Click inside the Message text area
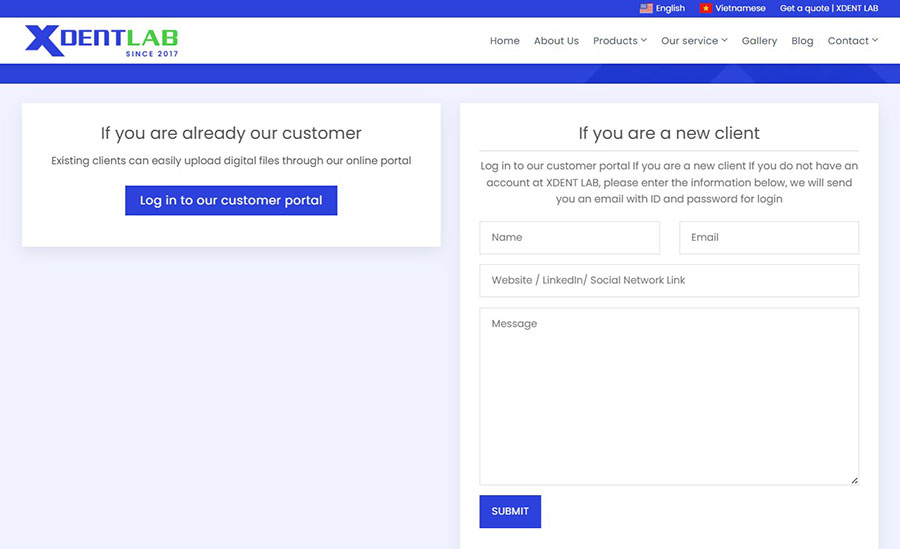The height and width of the screenshot is (549, 900). (669, 396)
